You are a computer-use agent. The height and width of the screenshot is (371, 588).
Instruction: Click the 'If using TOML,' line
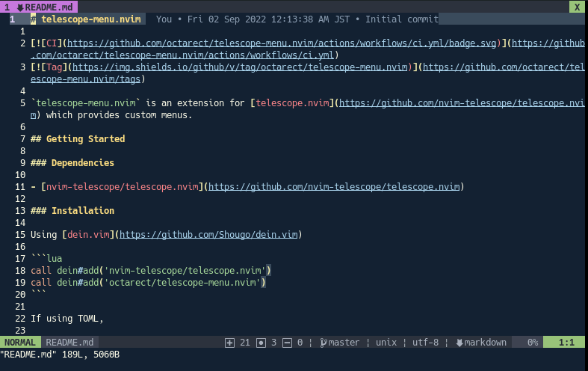click(66, 319)
